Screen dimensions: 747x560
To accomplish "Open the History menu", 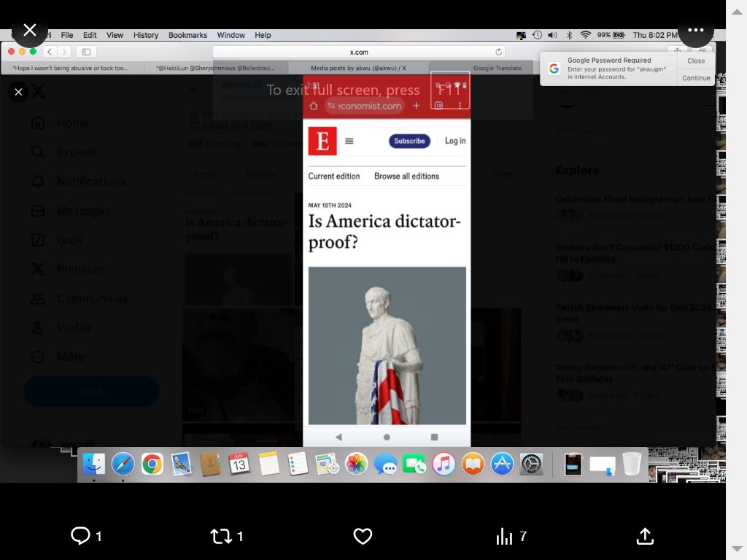I will pos(146,35).
